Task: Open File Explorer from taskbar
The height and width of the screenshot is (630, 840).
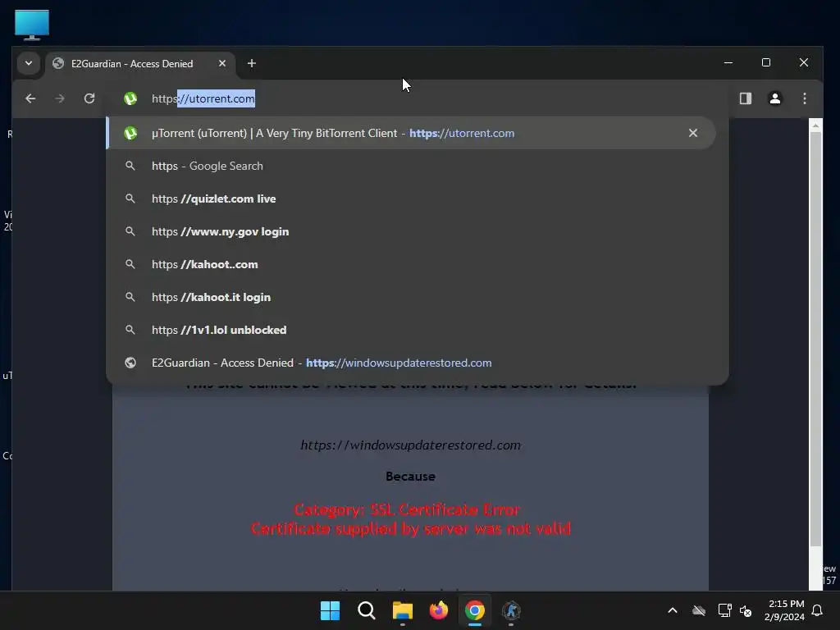Action: [402, 610]
